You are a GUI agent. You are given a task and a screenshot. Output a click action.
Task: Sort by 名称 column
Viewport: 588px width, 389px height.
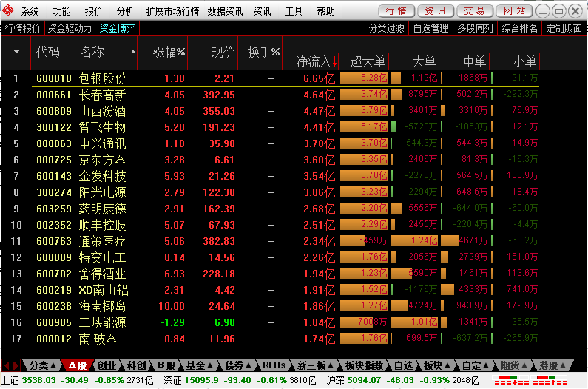(x=92, y=53)
